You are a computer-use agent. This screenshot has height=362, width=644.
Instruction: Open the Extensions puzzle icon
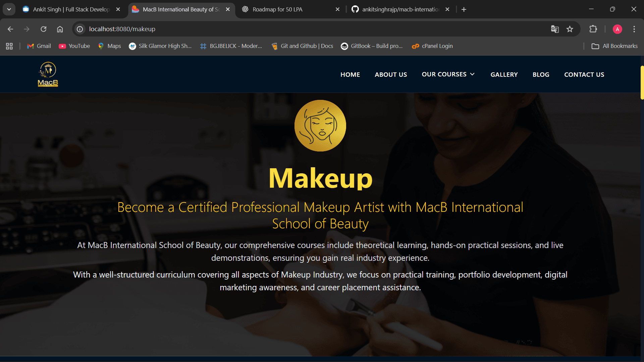pos(593,29)
